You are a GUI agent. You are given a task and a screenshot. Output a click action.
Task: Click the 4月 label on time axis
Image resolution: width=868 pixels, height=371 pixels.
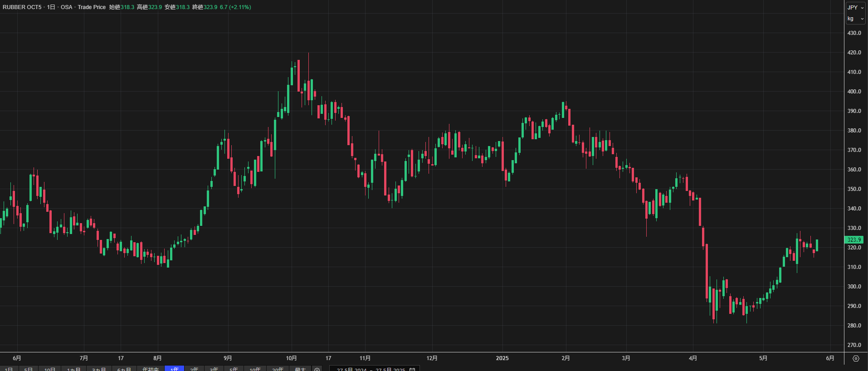[693, 358]
